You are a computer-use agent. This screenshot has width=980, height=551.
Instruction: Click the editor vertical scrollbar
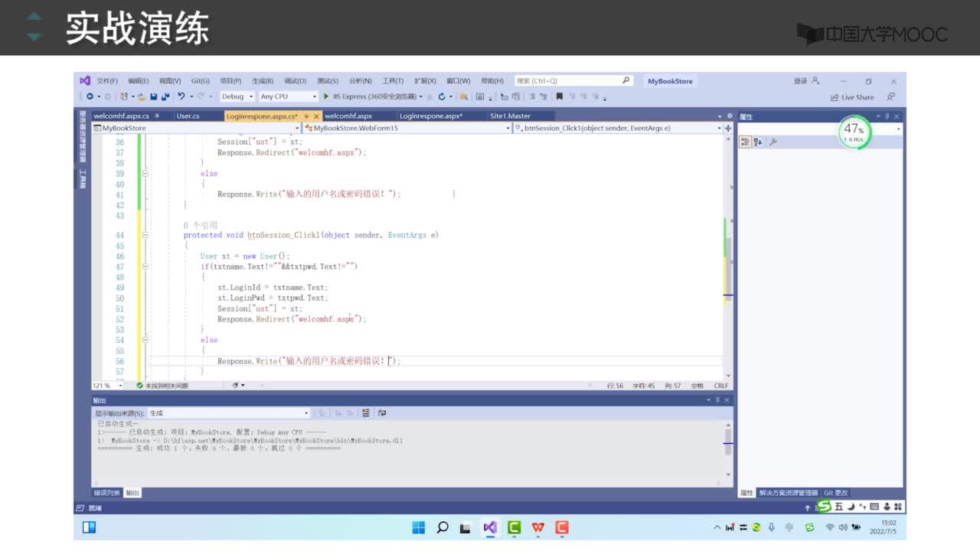point(728,256)
